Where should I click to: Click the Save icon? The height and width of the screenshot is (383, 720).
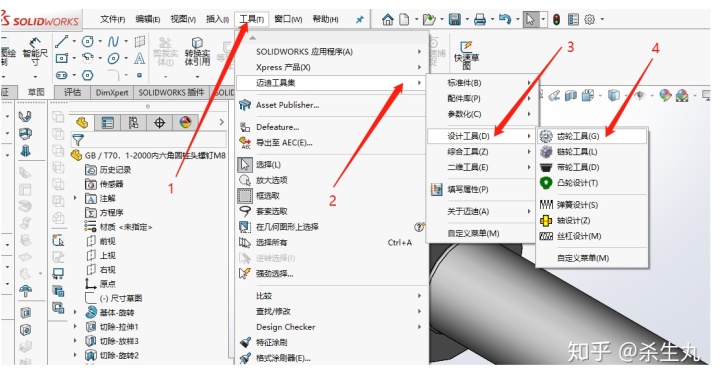click(x=455, y=19)
